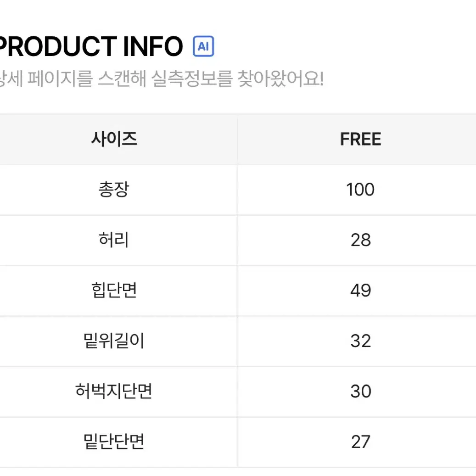Select the 밑위길이 row label
The height and width of the screenshot is (476, 476).
pyautogui.click(x=114, y=341)
